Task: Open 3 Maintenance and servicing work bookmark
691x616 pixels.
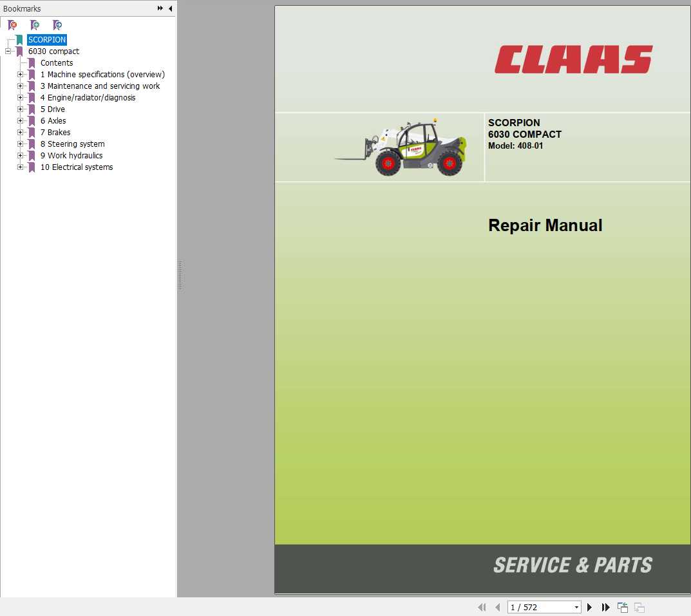Action: 100,86
